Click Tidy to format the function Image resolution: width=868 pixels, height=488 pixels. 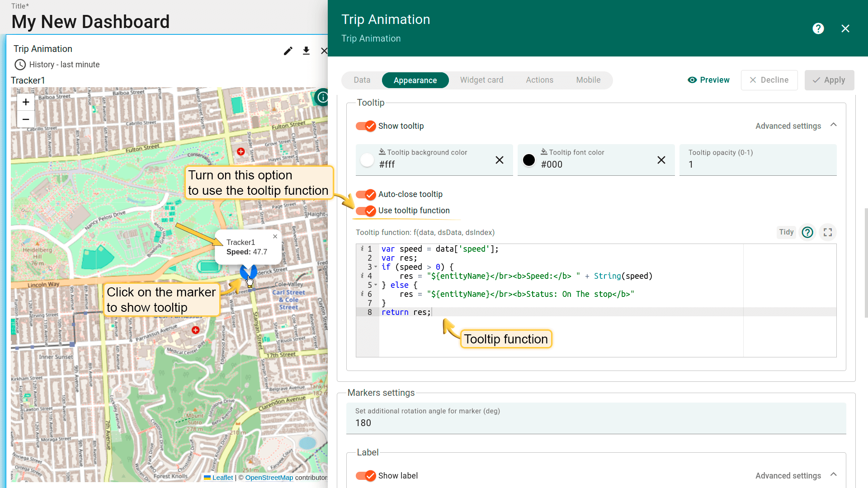[x=786, y=232]
